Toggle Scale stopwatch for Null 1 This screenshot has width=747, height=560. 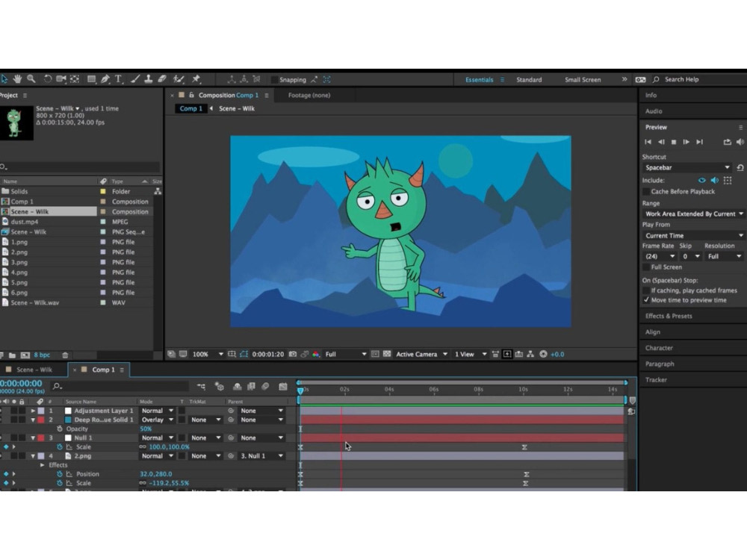click(60, 447)
